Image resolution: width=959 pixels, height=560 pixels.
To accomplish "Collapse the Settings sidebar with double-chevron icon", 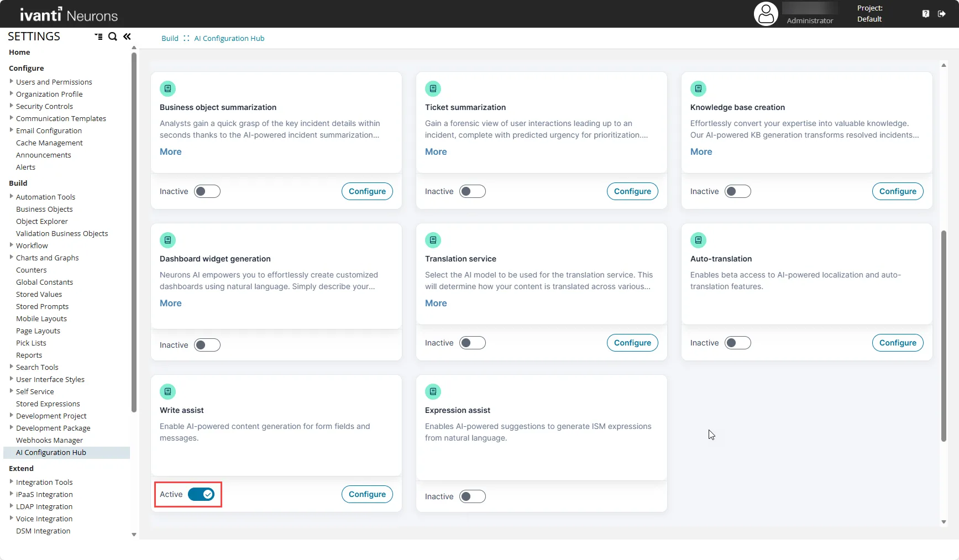I will 127,36.
